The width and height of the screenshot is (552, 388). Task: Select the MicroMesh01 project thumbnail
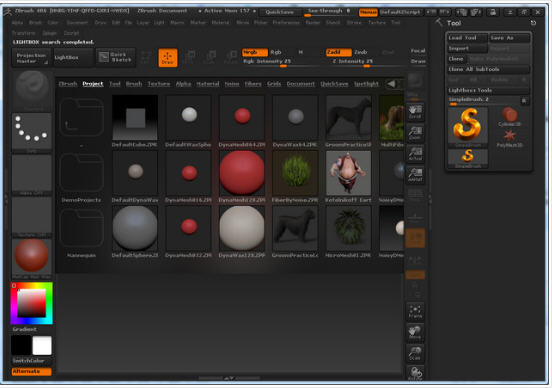point(349,228)
